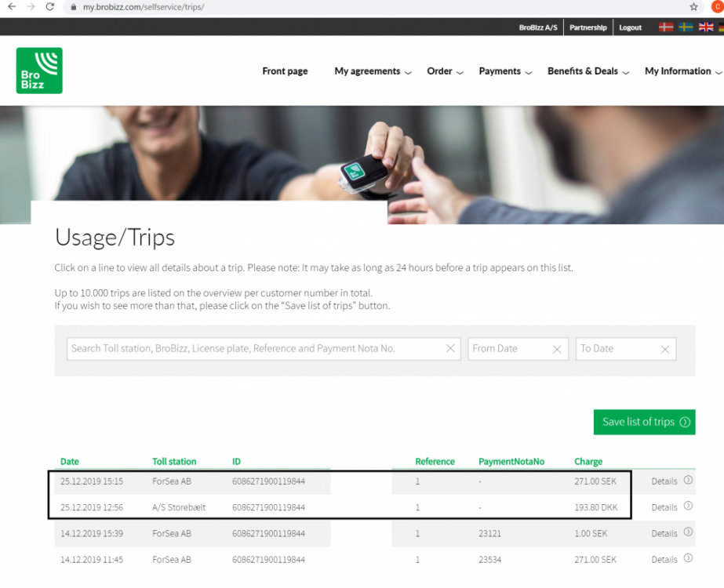This screenshot has height=588, width=724.
Task: Open Details arrow for 25.12.2019 12:56 trip
Action: pyautogui.click(x=688, y=506)
